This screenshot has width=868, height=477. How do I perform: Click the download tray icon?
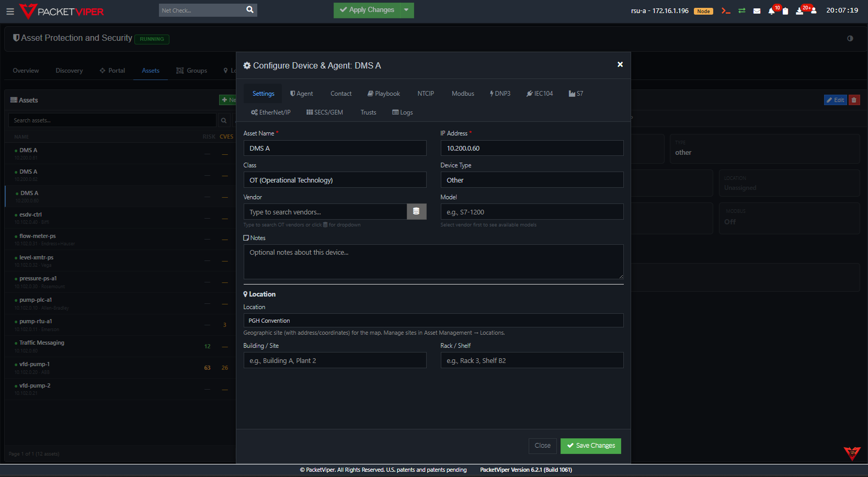[800, 11]
